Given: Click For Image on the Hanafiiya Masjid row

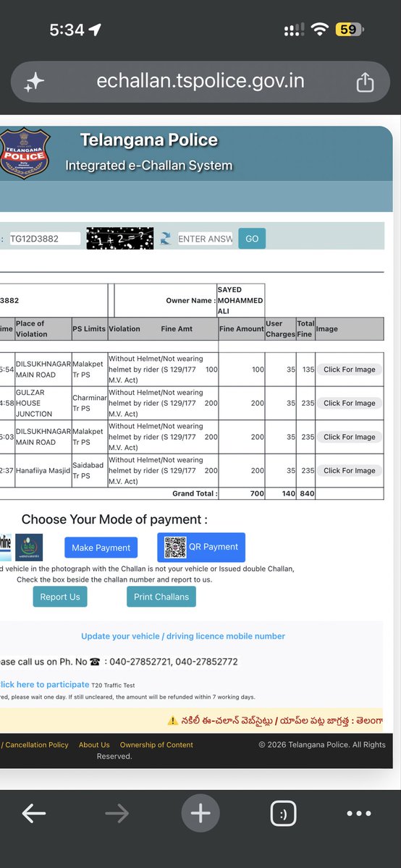Looking at the screenshot, I should tap(349, 470).
